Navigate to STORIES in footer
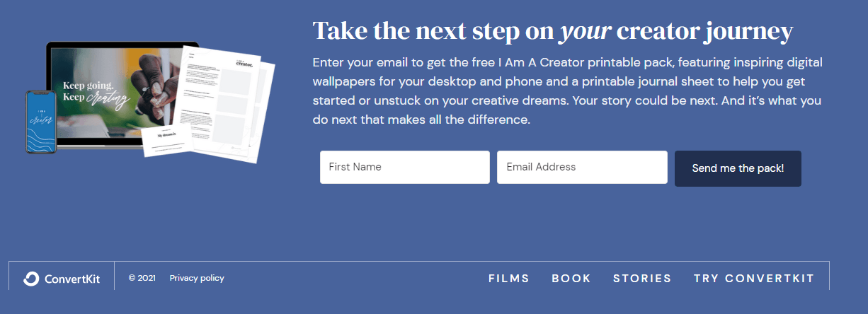868x314 pixels. 642,279
